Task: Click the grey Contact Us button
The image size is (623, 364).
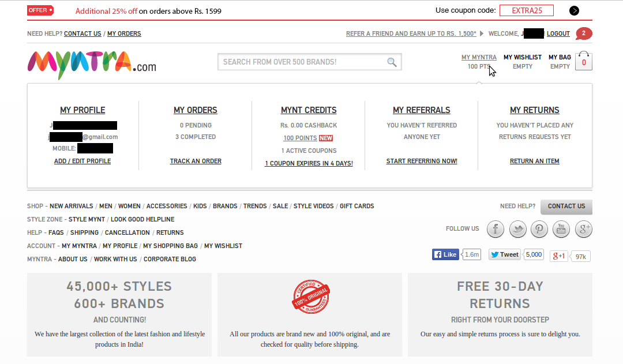Action: click(x=566, y=207)
